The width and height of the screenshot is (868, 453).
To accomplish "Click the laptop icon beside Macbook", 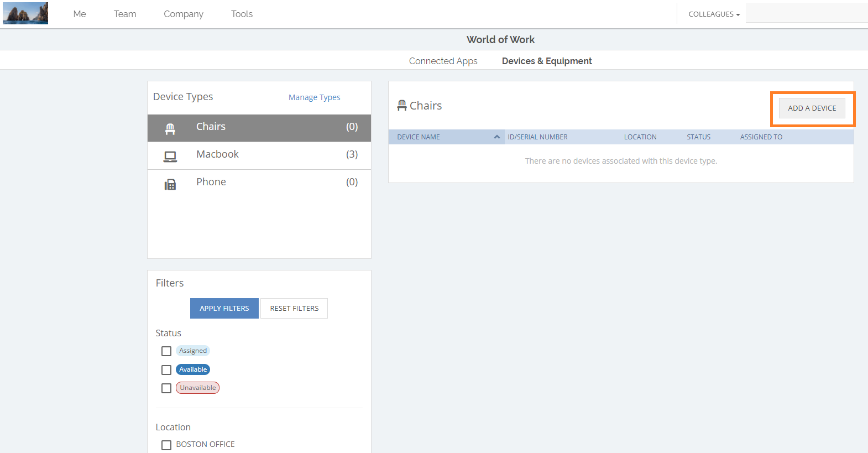I will pyautogui.click(x=170, y=157).
